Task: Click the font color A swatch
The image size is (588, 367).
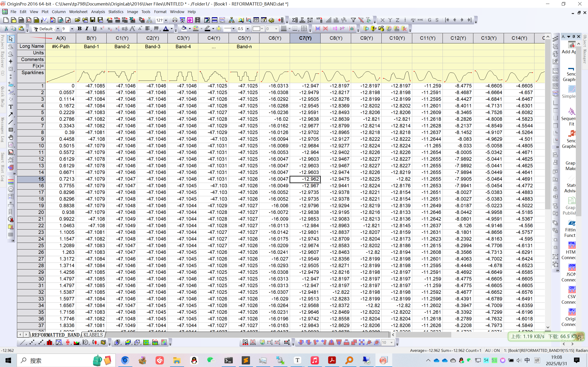Action: click(x=166, y=29)
